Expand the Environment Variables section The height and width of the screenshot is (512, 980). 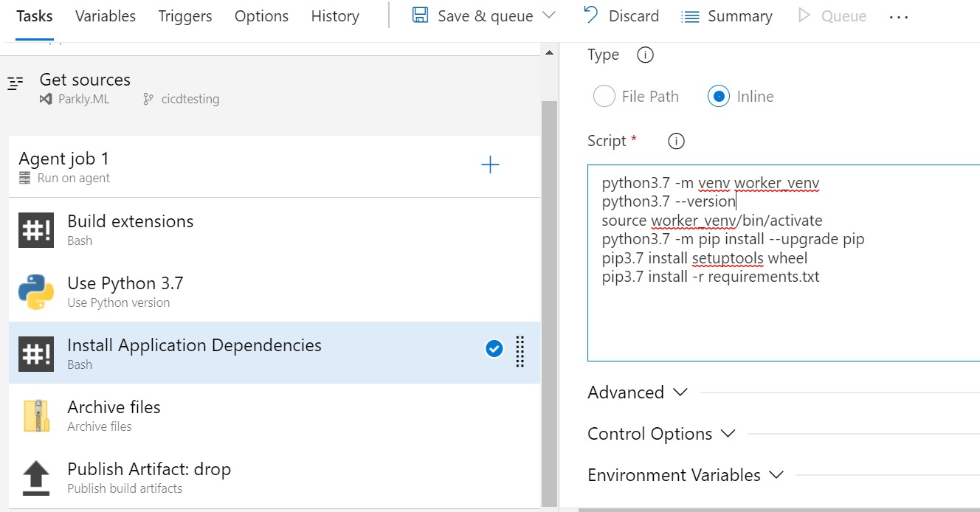pos(685,475)
